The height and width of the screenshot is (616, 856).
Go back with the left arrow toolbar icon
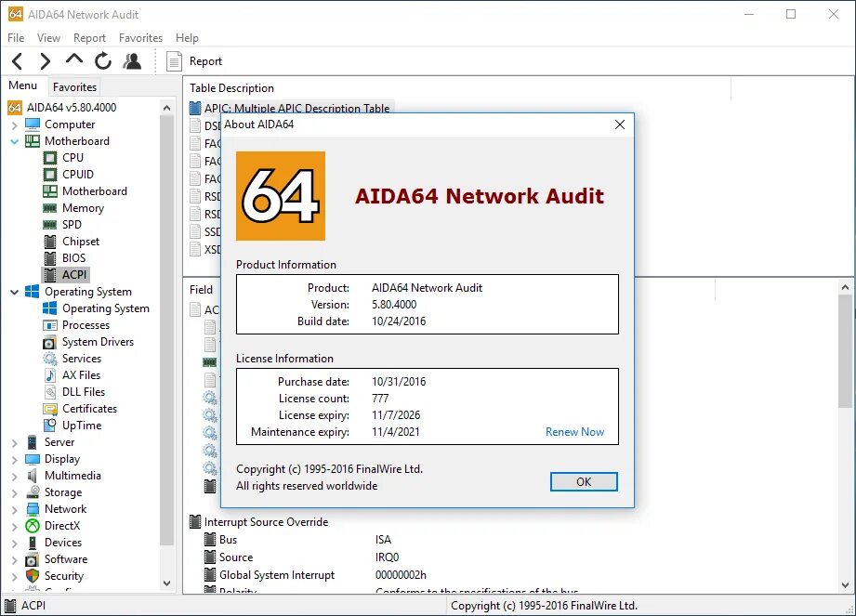(x=18, y=61)
